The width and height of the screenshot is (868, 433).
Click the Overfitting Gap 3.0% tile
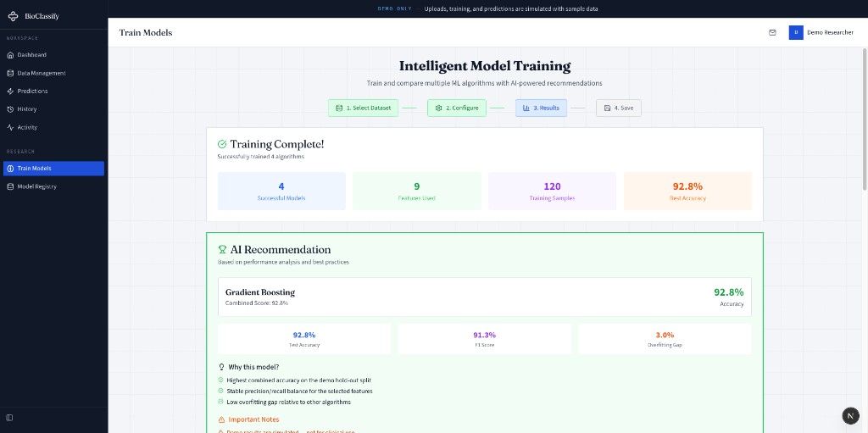pyautogui.click(x=665, y=339)
